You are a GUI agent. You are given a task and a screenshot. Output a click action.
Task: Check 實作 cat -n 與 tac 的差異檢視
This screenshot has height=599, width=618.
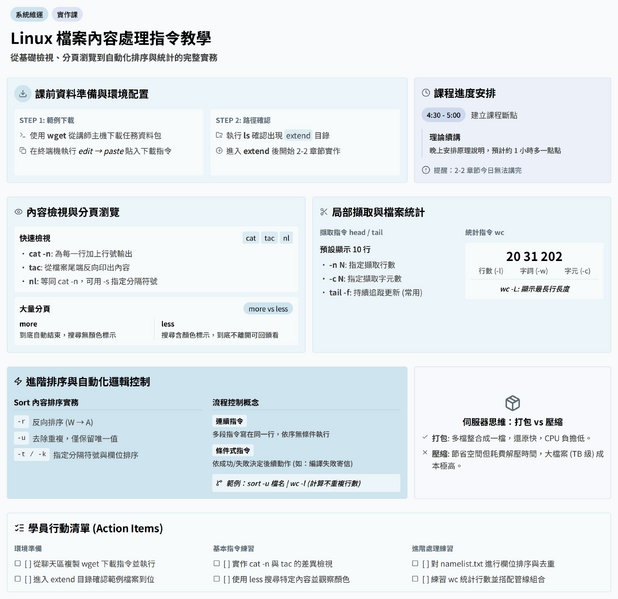point(216,564)
